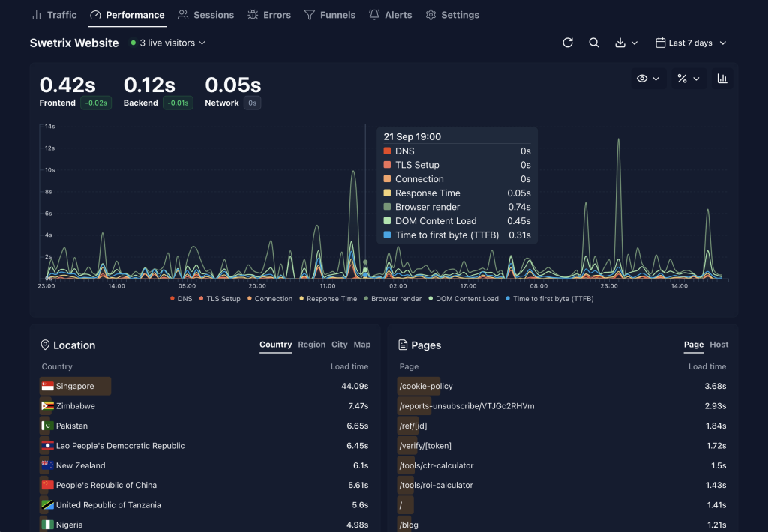This screenshot has width=768, height=532.
Task: Select the Singapore country row
Action: tap(75, 386)
